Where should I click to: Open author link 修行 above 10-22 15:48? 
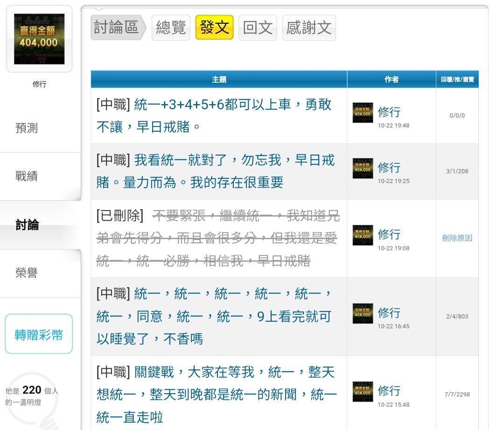coord(389,391)
